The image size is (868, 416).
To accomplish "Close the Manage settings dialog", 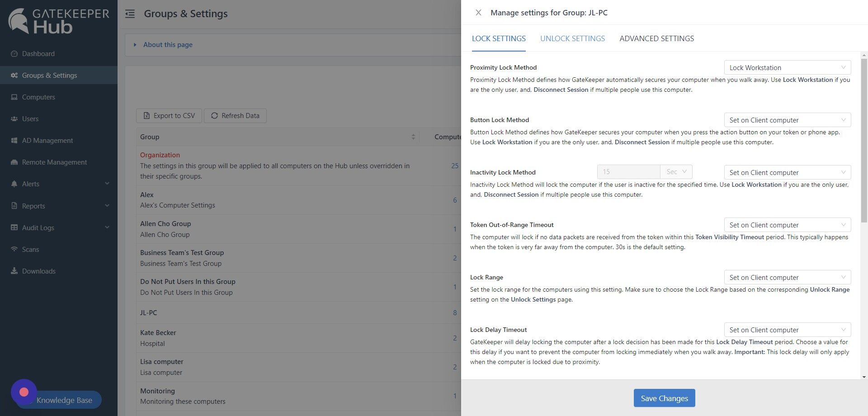I will pos(478,13).
